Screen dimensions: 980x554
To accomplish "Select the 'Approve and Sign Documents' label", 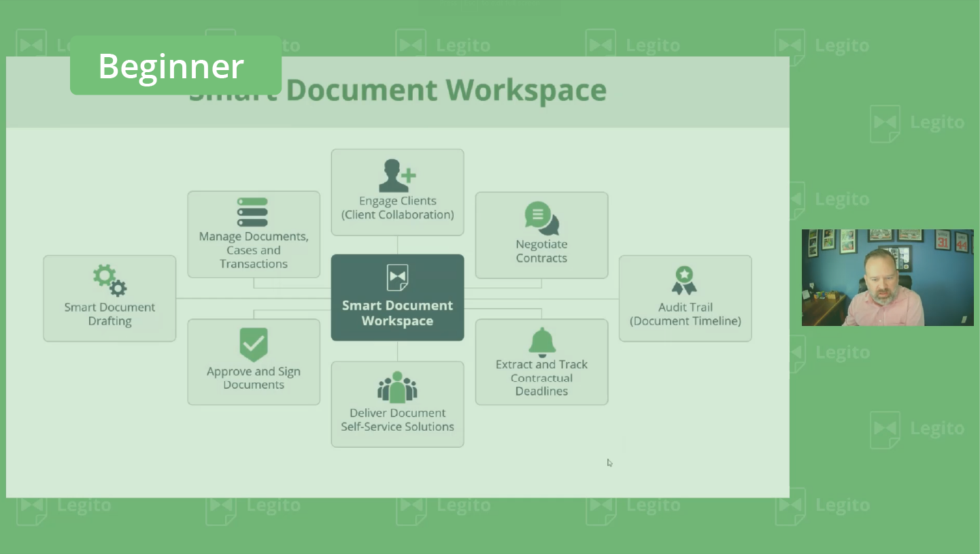I will coord(254,378).
